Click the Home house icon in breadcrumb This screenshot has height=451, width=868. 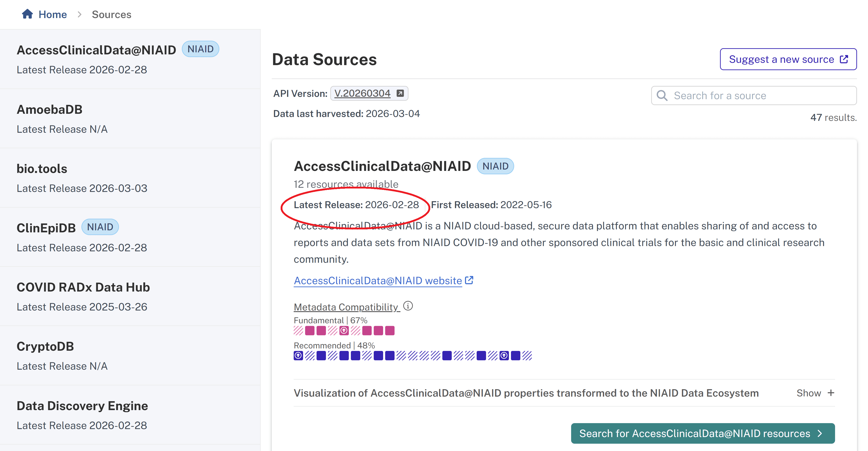tap(27, 14)
